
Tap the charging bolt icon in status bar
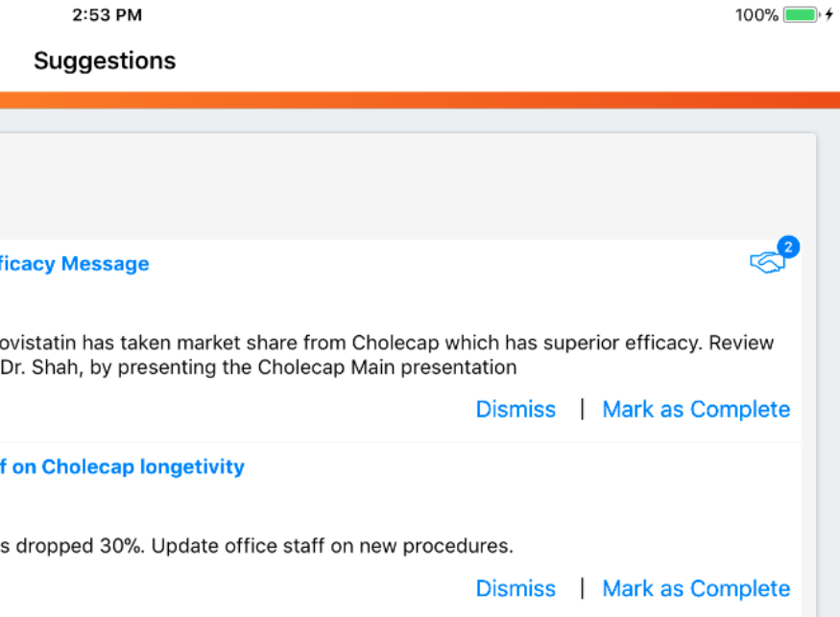[829, 15]
